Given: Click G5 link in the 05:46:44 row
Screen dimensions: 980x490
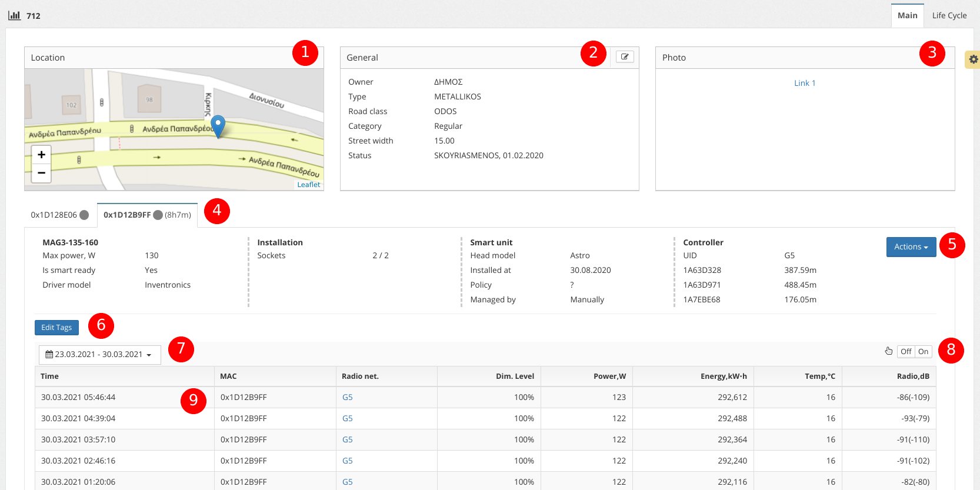Looking at the screenshot, I should click(x=347, y=397).
